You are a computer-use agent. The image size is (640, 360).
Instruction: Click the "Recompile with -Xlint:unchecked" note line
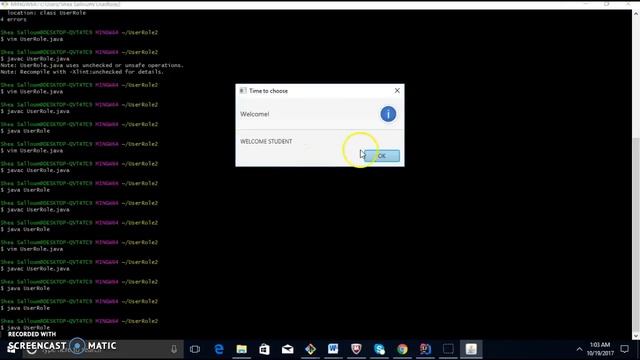(x=82, y=72)
